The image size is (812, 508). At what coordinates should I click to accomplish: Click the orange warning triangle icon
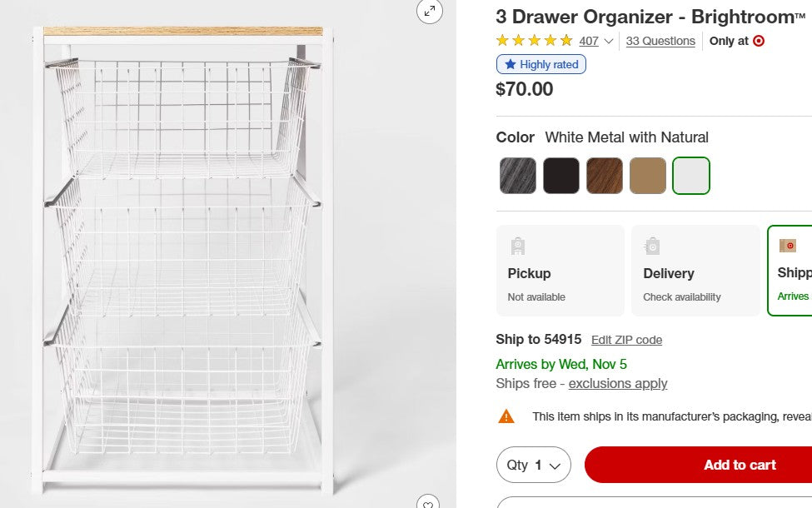506,416
